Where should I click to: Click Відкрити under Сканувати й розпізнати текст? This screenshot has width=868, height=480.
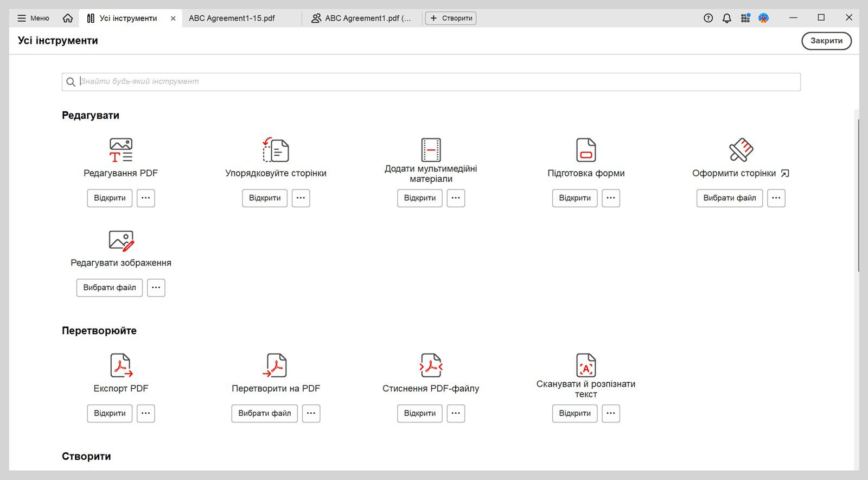[x=575, y=413]
